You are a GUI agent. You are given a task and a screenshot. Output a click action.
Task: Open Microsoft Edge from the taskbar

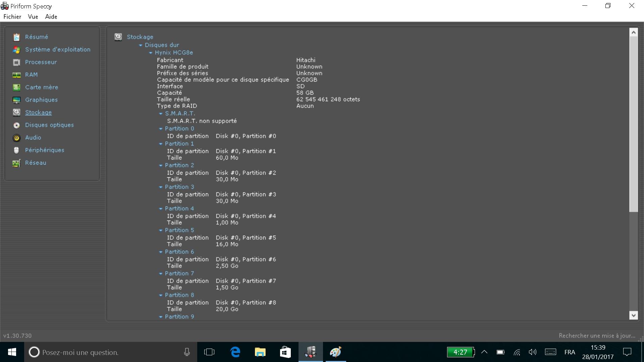coord(235,352)
